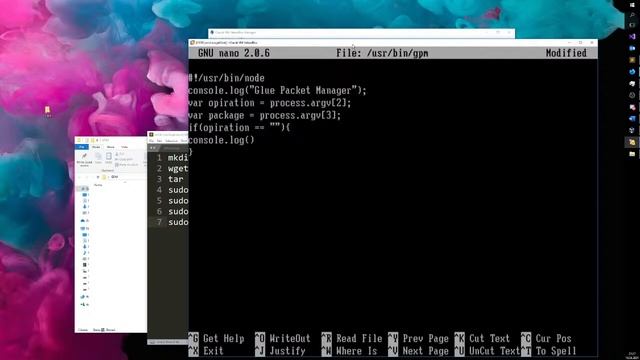The width and height of the screenshot is (640, 360).
Task: Click Pin to Quick access in Explorer ribbon
Action: (x=84, y=159)
